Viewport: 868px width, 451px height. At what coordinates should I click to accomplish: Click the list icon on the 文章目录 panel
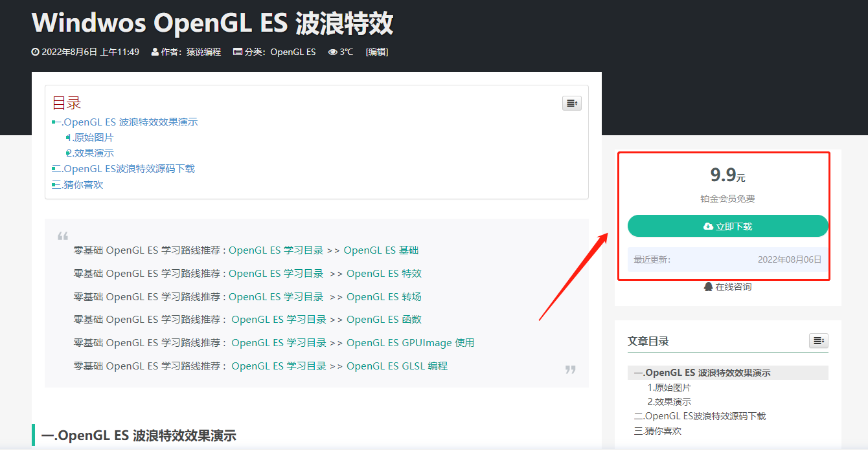[x=818, y=340]
